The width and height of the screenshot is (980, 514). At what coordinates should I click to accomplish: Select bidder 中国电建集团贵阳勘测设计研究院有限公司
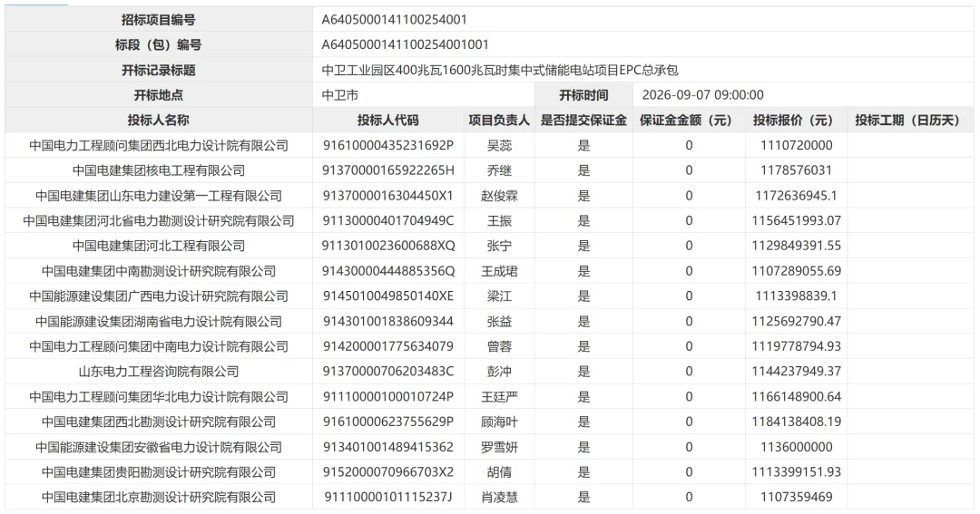(x=159, y=472)
